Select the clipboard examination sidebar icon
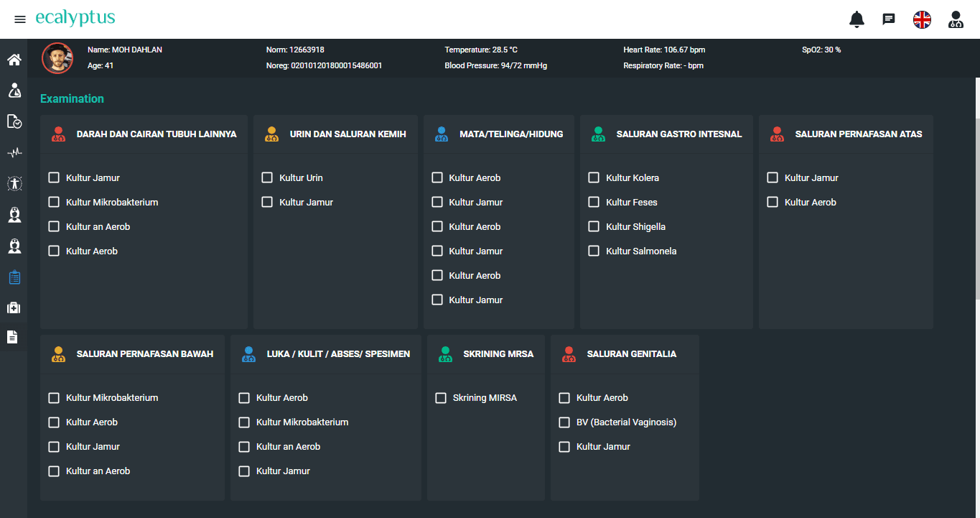The width and height of the screenshot is (980, 518). (x=14, y=277)
